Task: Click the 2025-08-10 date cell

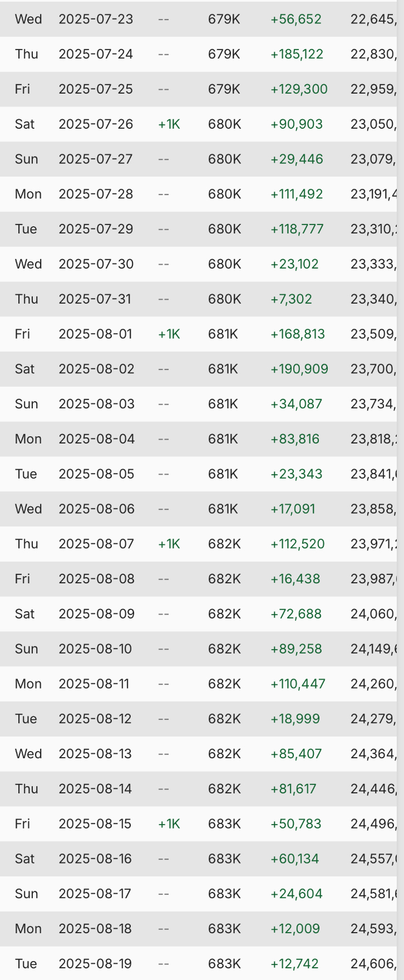Action: [x=95, y=649]
